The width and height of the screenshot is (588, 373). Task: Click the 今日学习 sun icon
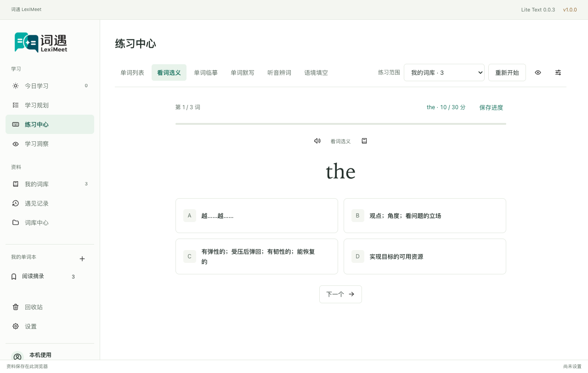16,86
